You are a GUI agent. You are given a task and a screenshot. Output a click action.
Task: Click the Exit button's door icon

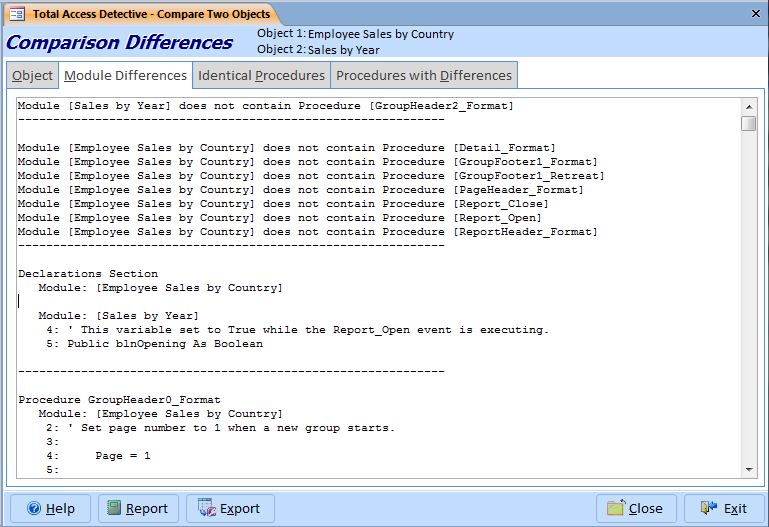pos(709,508)
